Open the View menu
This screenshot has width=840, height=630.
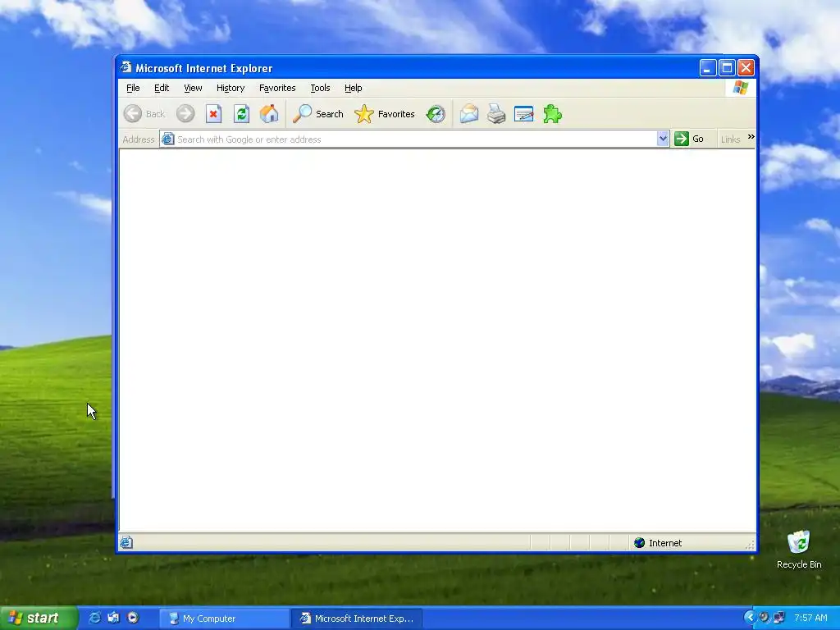coord(193,88)
